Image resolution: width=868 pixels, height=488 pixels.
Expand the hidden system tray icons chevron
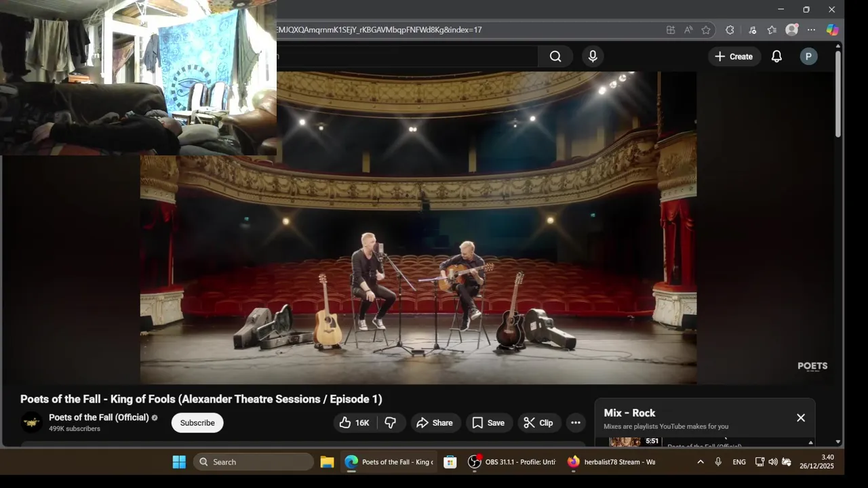click(x=701, y=462)
